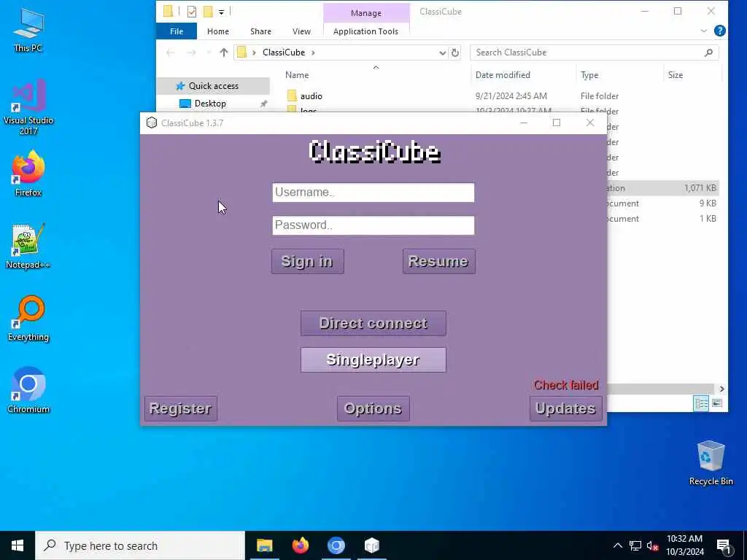This screenshot has height=560, width=747.
Task: Open the Share ribbon tab in Explorer
Action: (x=260, y=31)
